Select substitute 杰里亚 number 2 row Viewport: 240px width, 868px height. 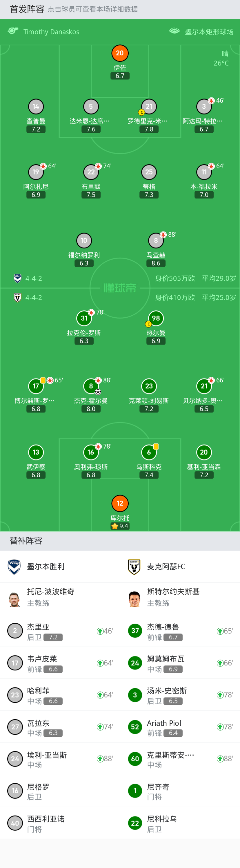click(x=60, y=631)
